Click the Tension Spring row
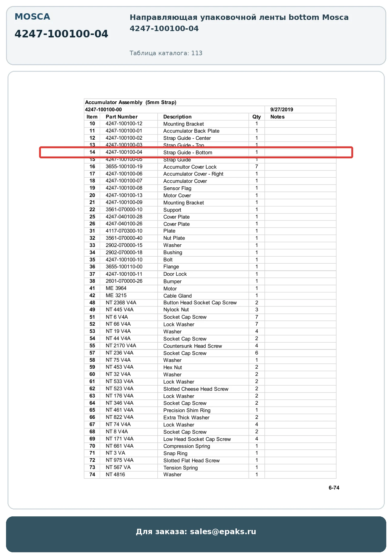 210,468
